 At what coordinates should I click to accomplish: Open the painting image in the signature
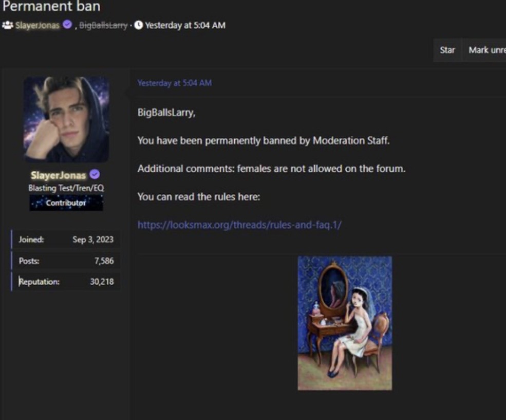click(x=345, y=323)
